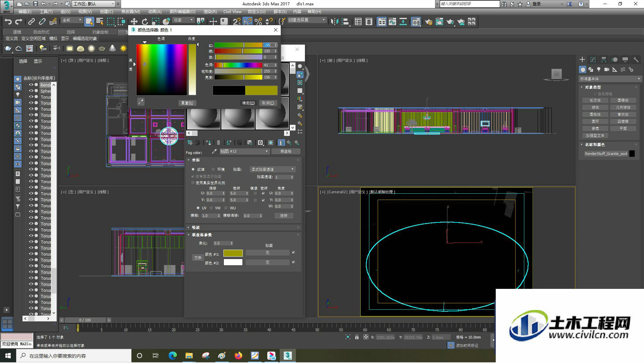Click the Redo arrow icon in main toolbar
This screenshot has height=363, width=644.
click(19, 22)
